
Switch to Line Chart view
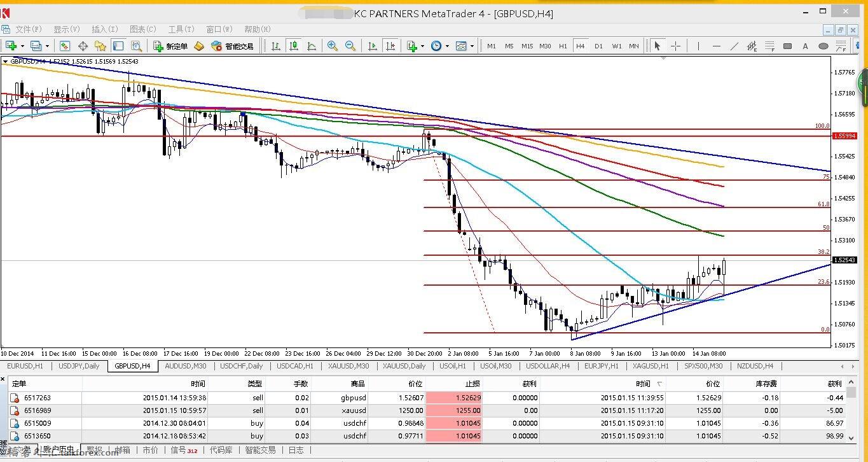point(312,46)
